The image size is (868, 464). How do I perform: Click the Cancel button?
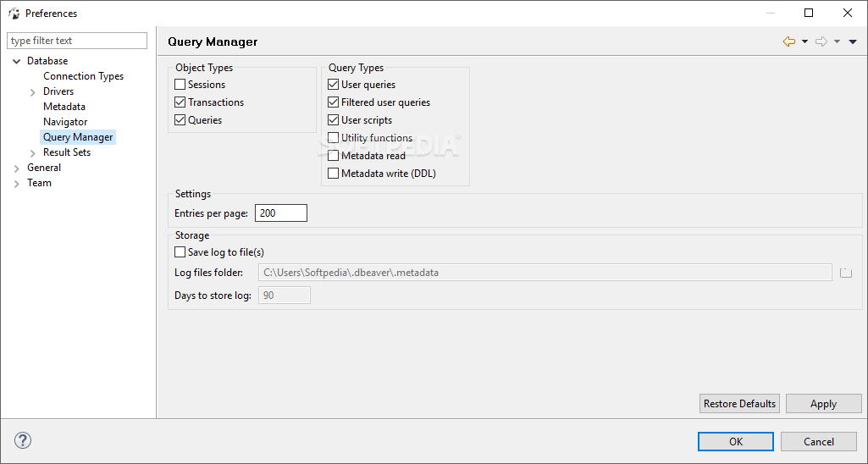(819, 441)
